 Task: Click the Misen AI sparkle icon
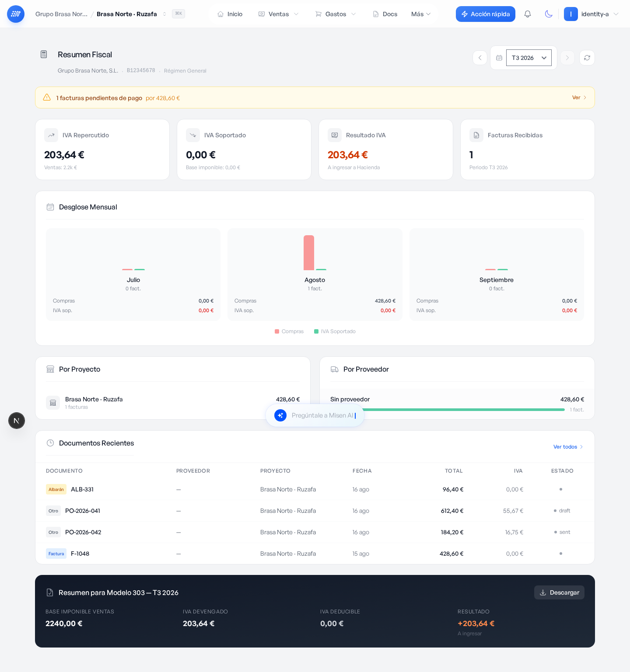coord(280,415)
